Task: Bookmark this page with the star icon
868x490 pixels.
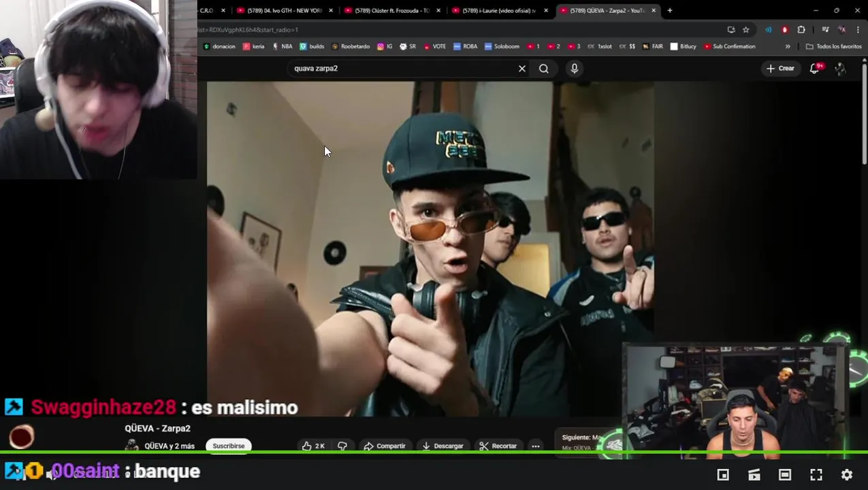Action: point(746,30)
